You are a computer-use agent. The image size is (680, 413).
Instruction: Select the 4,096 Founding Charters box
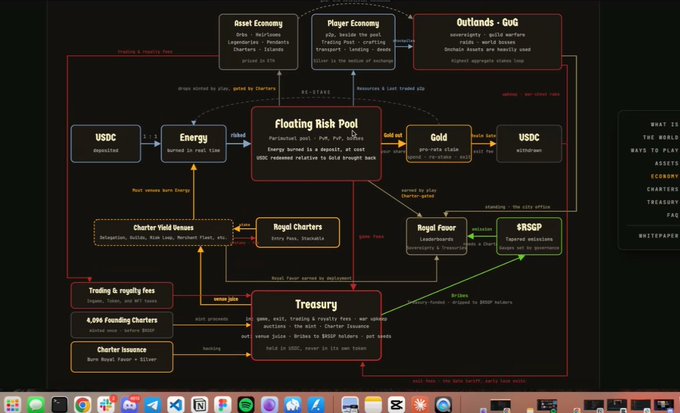coord(122,325)
